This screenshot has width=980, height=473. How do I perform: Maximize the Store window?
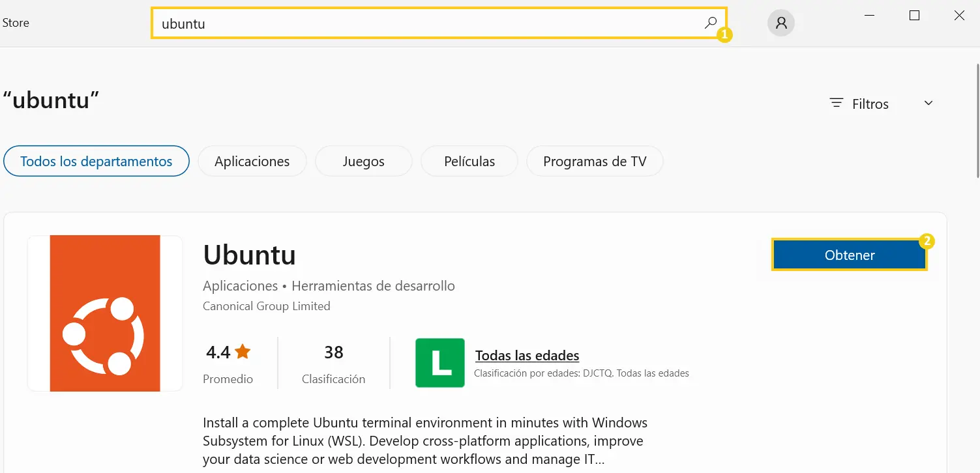coord(914,16)
